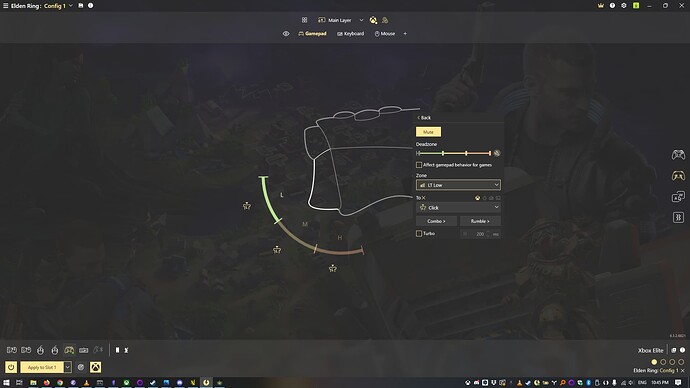Click the mouse mapping icon near L zone
This screenshot has height=388, width=690.
(247, 206)
